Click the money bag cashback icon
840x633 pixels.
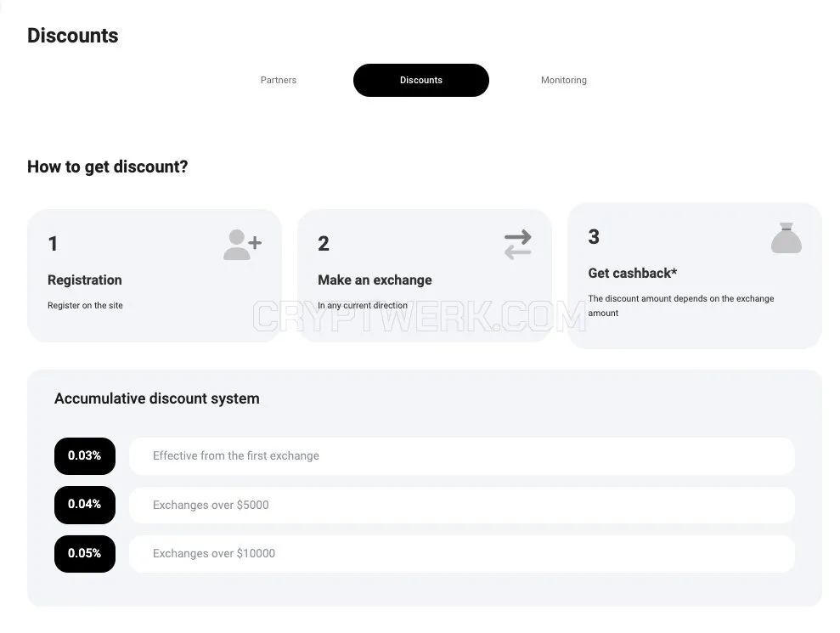click(786, 237)
